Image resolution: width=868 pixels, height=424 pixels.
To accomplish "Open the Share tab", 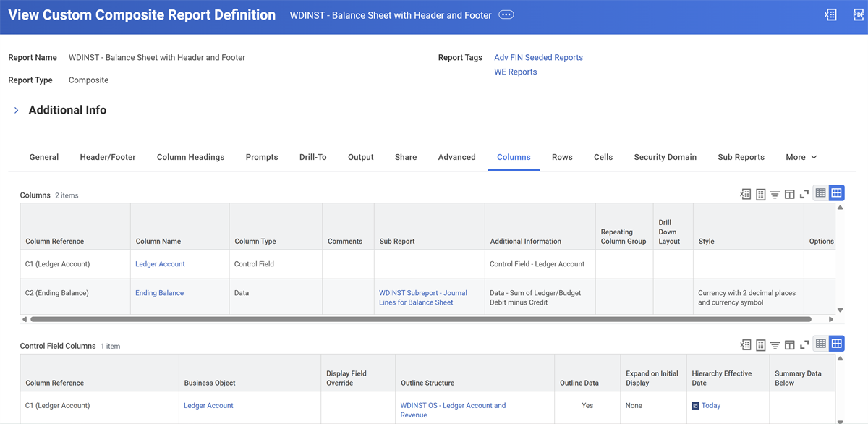I will pyautogui.click(x=406, y=157).
